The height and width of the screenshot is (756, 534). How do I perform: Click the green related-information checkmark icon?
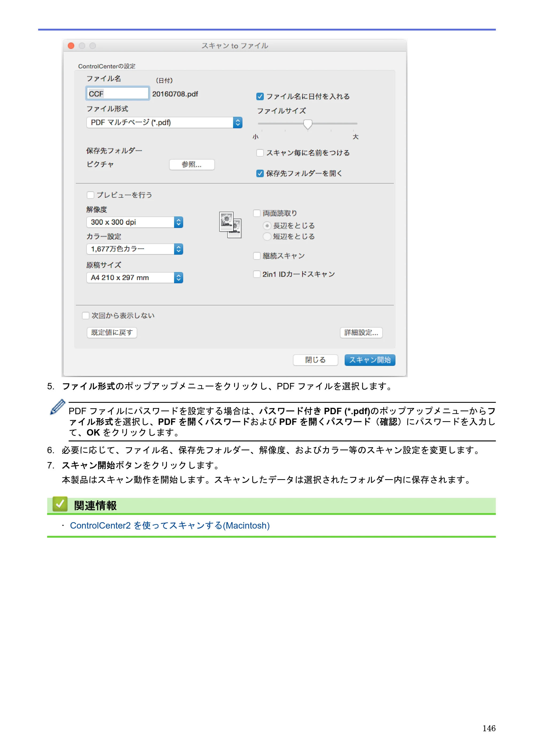(60, 504)
